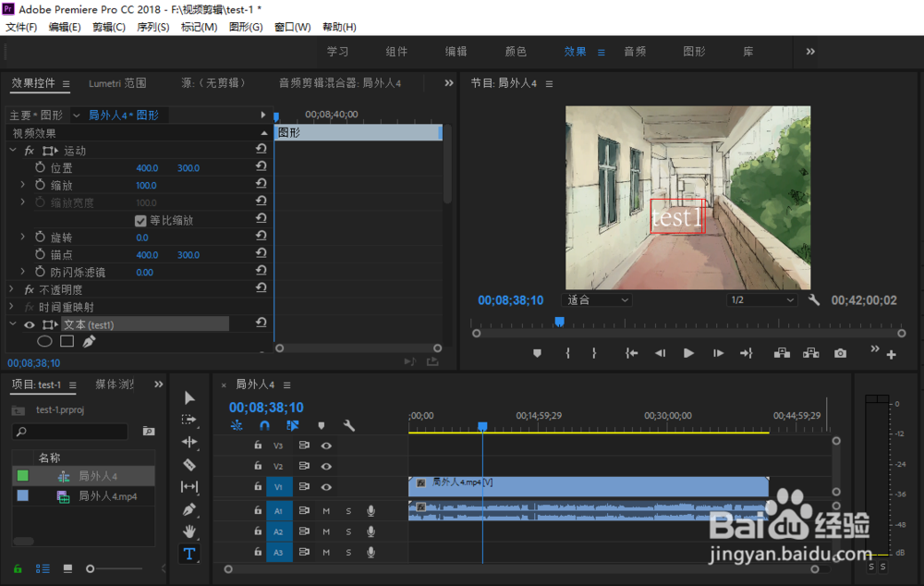Enable voice-over record on A3
The width and height of the screenshot is (924, 586).
click(x=371, y=553)
